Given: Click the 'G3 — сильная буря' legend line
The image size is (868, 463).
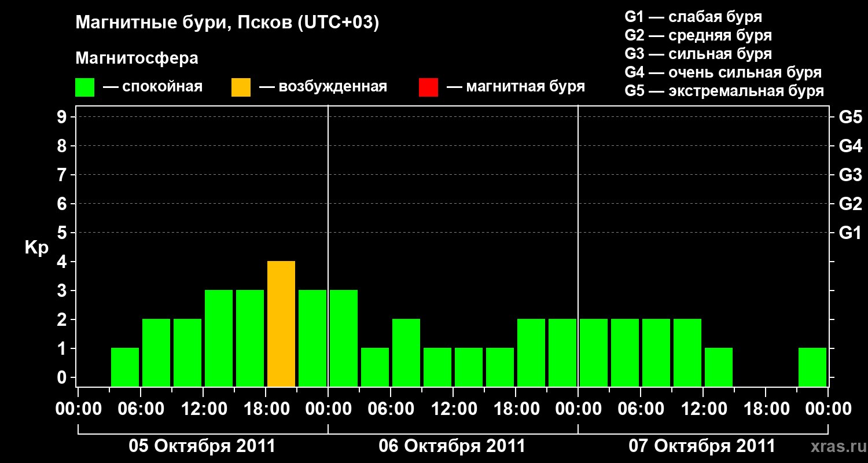Looking at the screenshot, I should [x=698, y=54].
